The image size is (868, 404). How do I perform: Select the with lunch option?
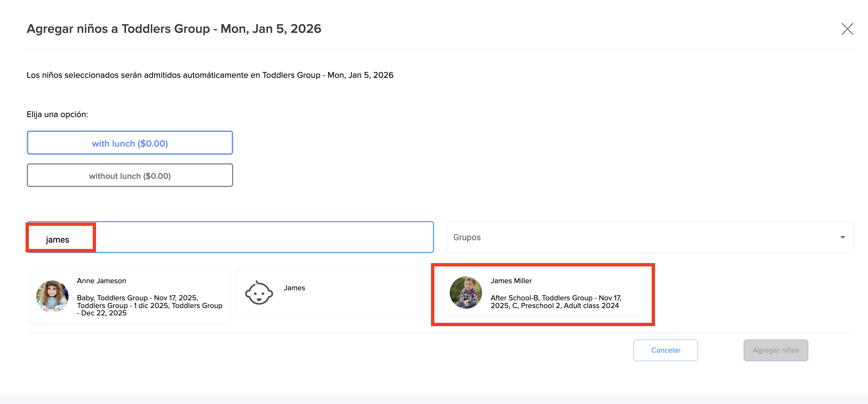click(x=130, y=143)
